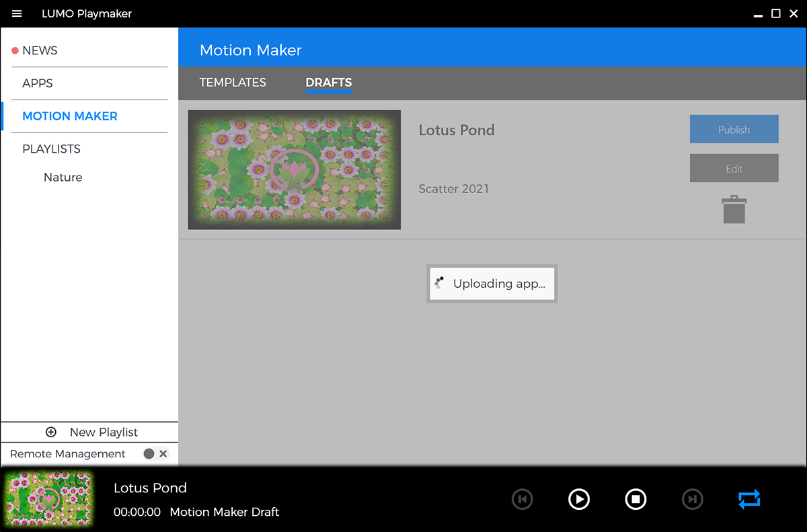This screenshot has width=807, height=532.
Task: Click the Lotus Pond draft thumbnail
Action: click(x=295, y=170)
